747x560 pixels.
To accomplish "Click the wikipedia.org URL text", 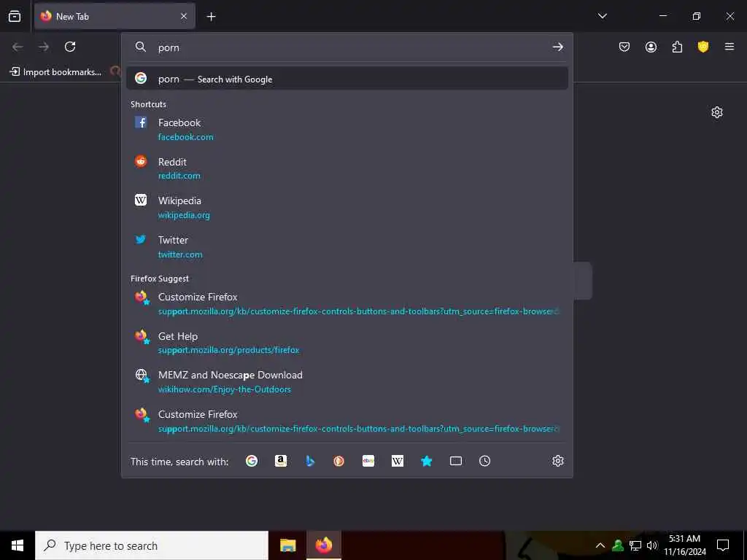I will point(184,215).
